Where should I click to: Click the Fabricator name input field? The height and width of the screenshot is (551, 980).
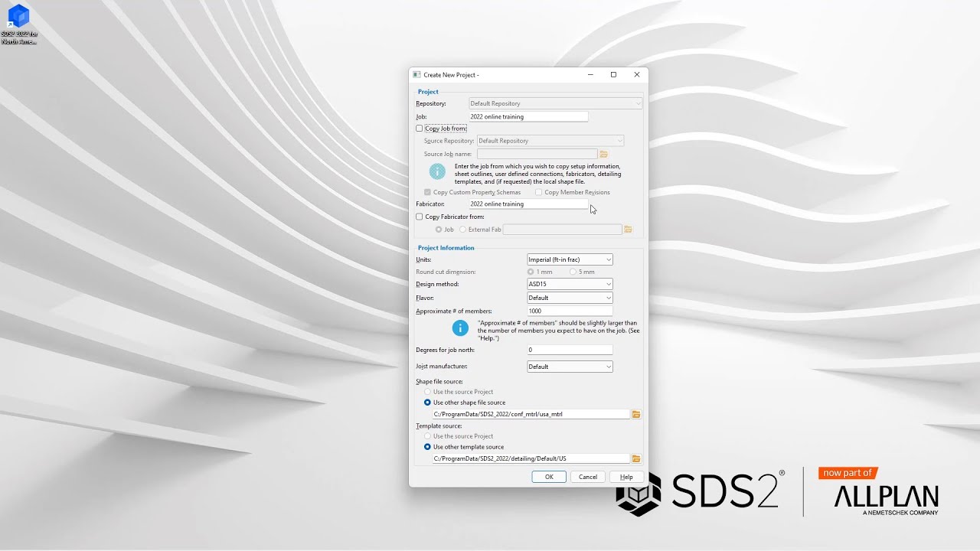pyautogui.click(x=528, y=204)
